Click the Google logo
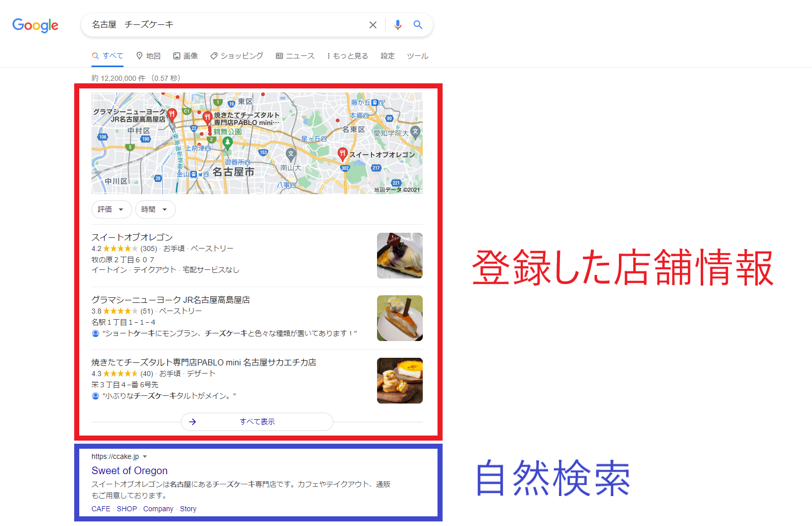Image resolution: width=812 pixels, height=526 pixels. tap(35, 25)
